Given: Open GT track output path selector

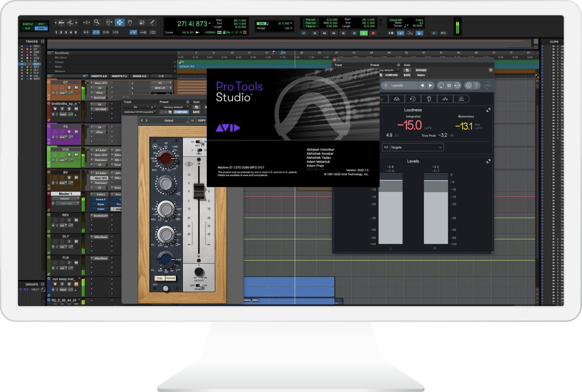Looking at the screenshot, I should (x=162, y=88).
